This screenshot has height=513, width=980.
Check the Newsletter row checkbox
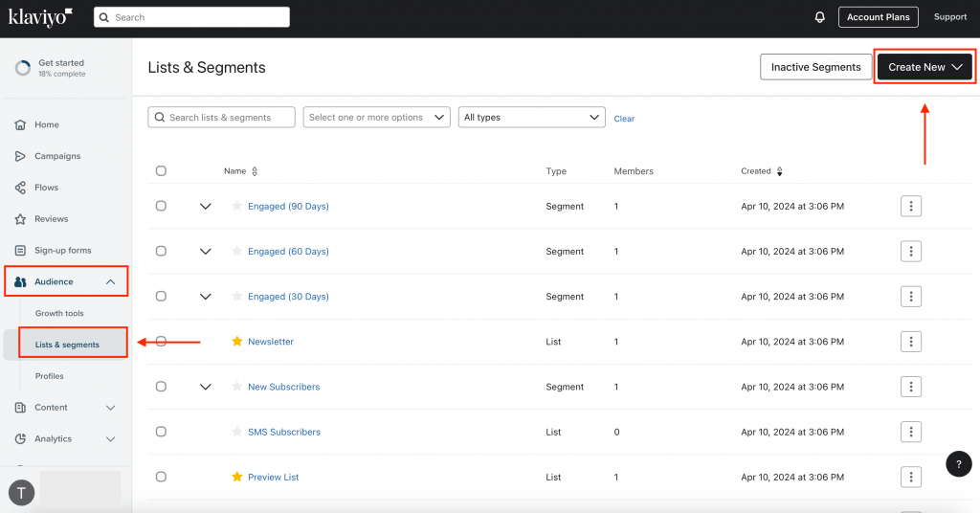click(161, 341)
